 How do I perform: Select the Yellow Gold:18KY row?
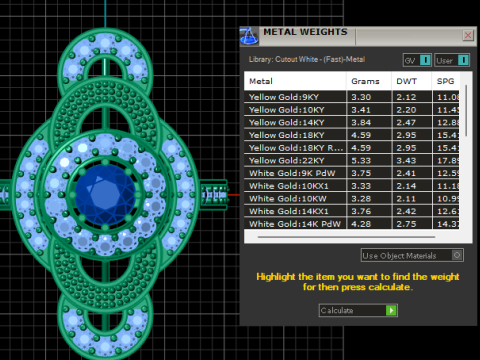(352, 135)
